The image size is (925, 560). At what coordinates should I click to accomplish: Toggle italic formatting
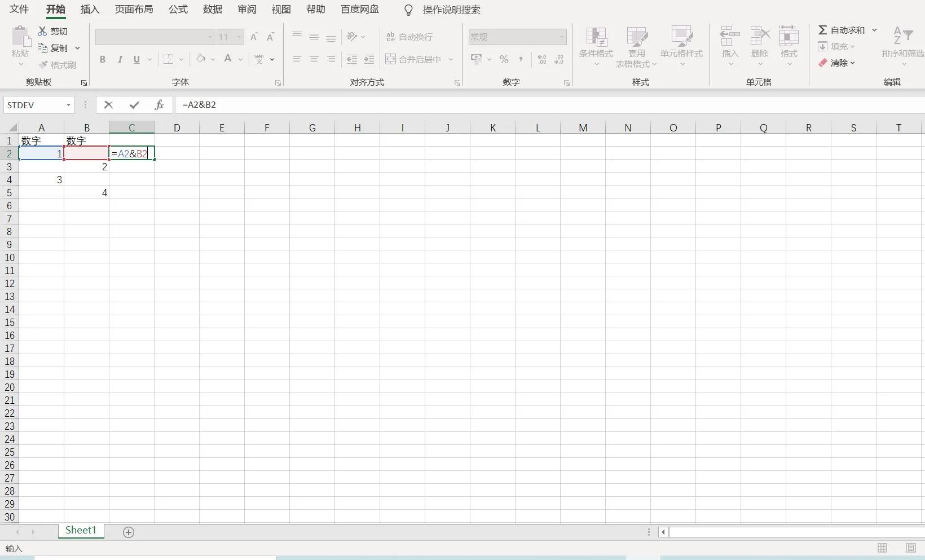[120, 59]
